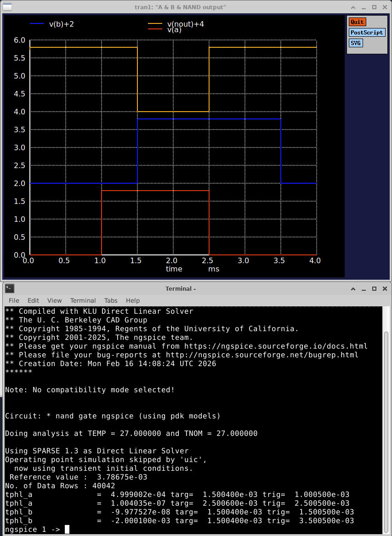Image resolution: width=392 pixels, height=536 pixels.
Task: Open the Help menu in Terminal
Action: coord(132,300)
